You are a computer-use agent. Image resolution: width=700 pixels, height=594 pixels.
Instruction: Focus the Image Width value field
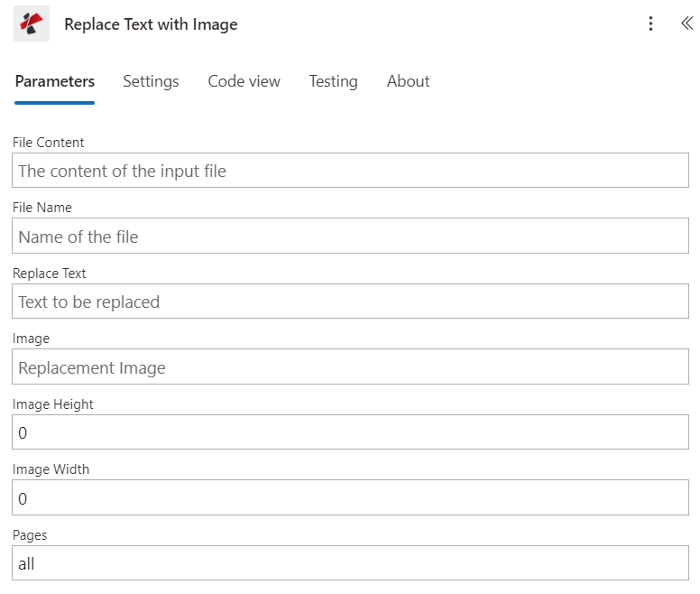point(350,497)
